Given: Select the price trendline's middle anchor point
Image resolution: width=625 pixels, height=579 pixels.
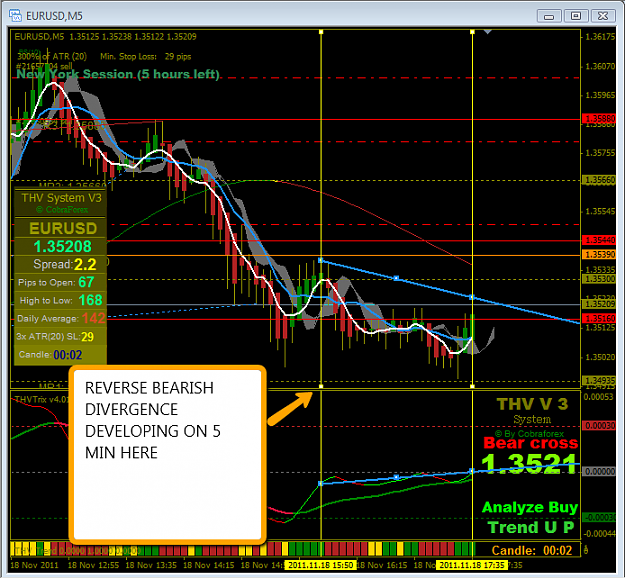Looking at the screenshot, I should [396, 278].
